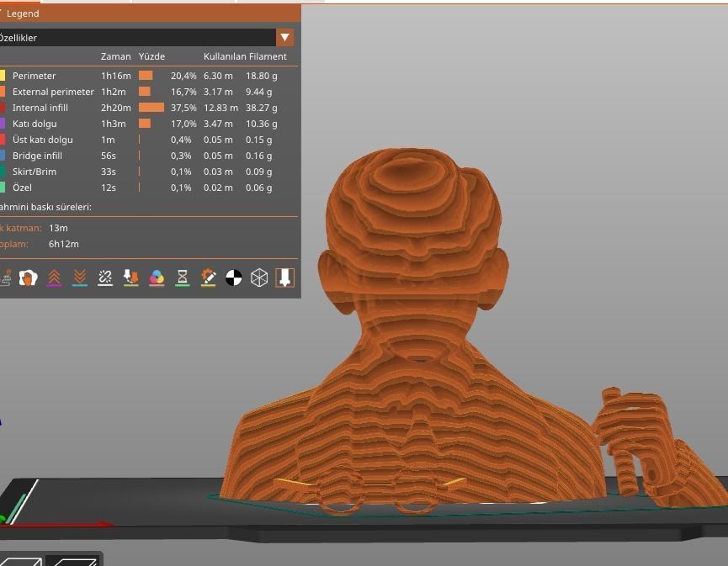Click the Üst katı dolgu label
This screenshot has width=728, height=566.
click(x=42, y=140)
